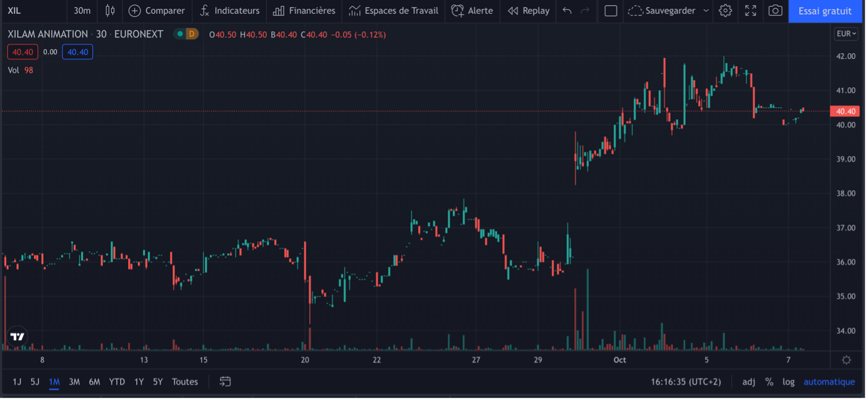Take a chart snapshot with the camera icon
The image size is (868, 400).
[776, 11]
